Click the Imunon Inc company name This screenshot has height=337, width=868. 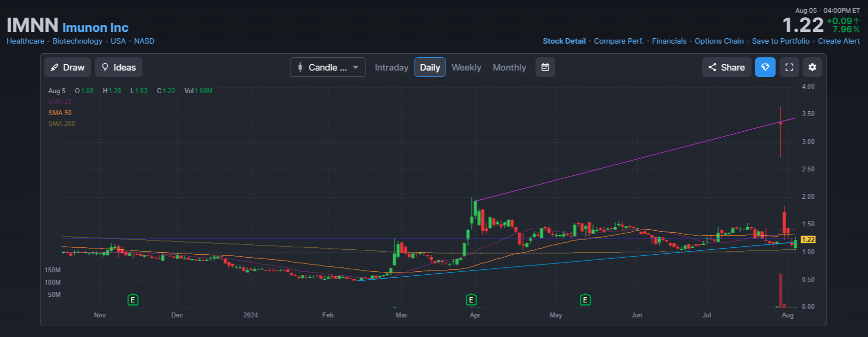point(96,27)
